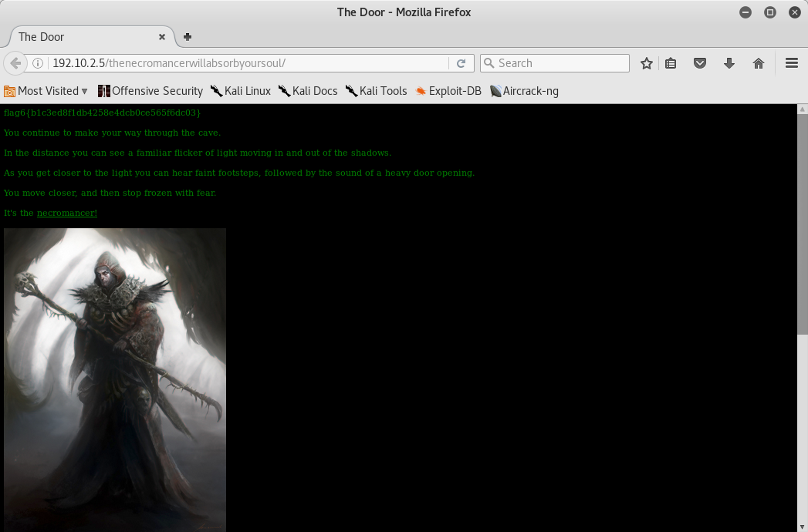This screenshot has width=808, height=532.
Task: Open the Offensive Security bookmark
Action: point(150,91)
